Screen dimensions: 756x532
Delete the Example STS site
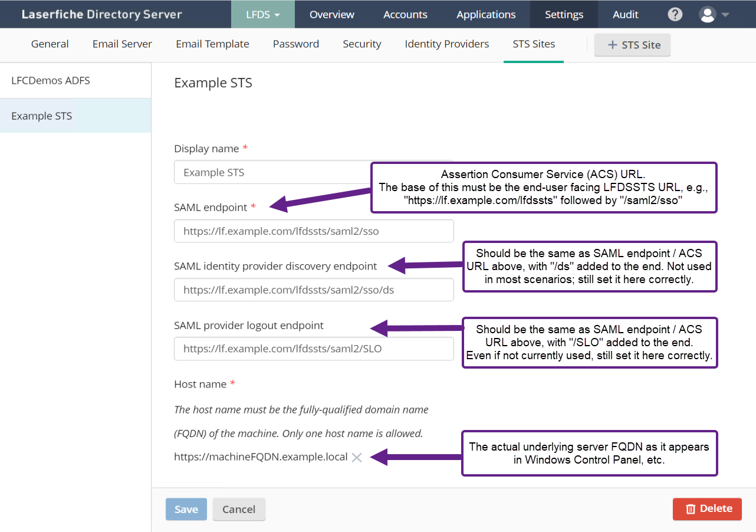(x=707, y=508)
